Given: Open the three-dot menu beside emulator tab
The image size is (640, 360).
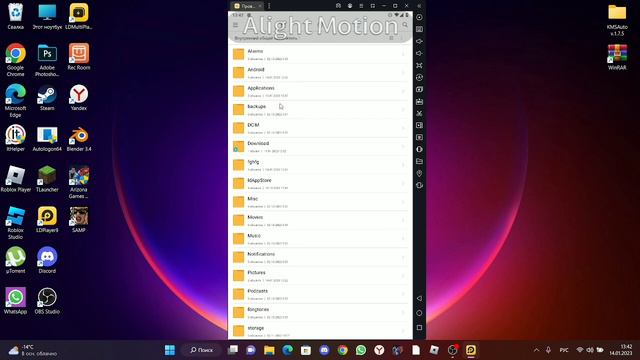Looking at the screenshot, I should (269, 6).
